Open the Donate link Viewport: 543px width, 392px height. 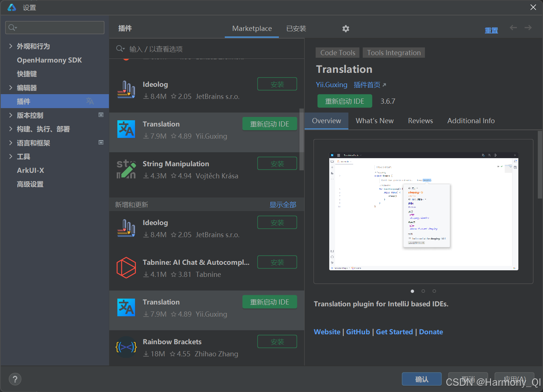[431, 332]
